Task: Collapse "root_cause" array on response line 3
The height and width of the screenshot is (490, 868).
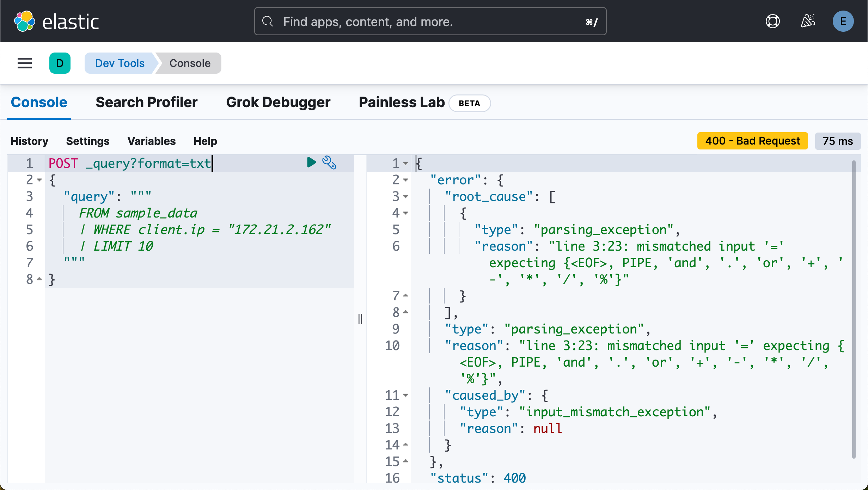Action: point(406,196)
